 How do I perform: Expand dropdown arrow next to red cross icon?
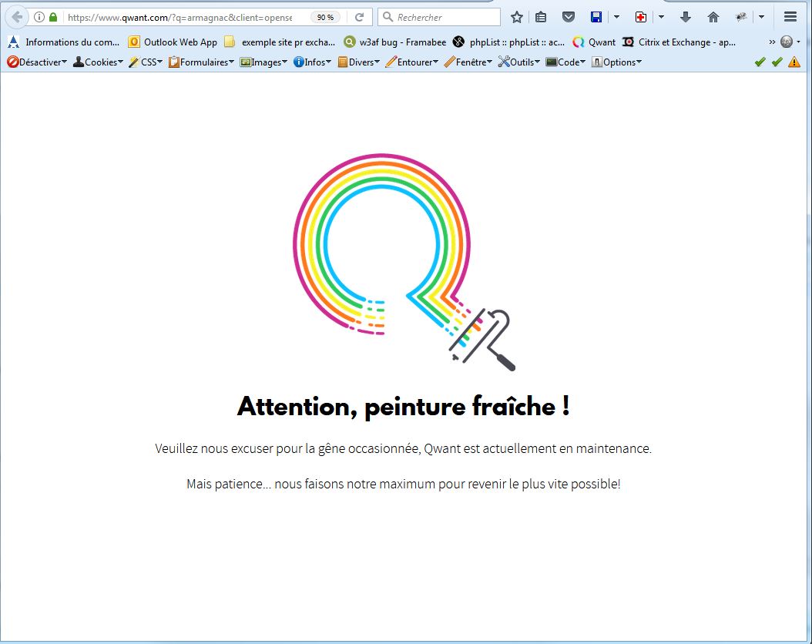[661, 17]
